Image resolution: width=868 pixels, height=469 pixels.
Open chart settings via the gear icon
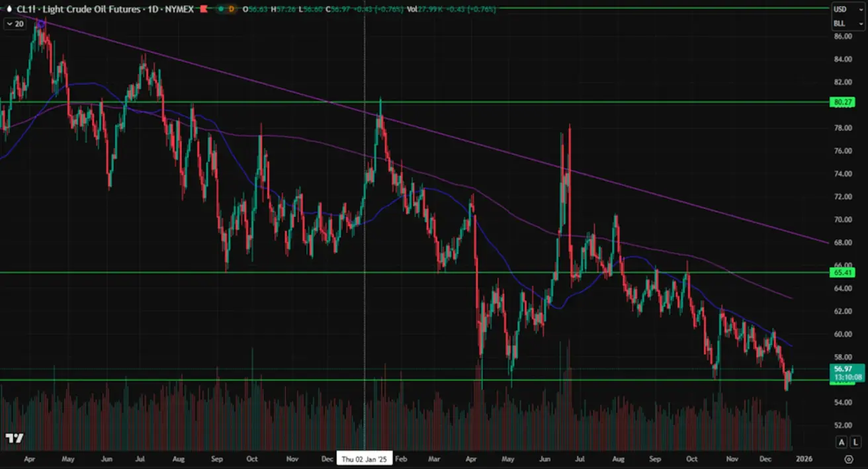(x=849, y=458)
